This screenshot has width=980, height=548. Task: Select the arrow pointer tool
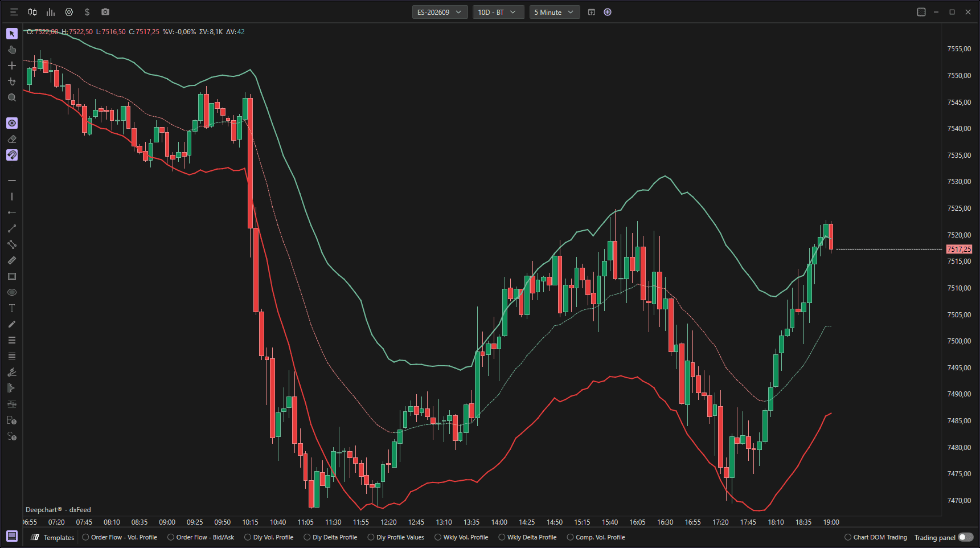[12, 34]
